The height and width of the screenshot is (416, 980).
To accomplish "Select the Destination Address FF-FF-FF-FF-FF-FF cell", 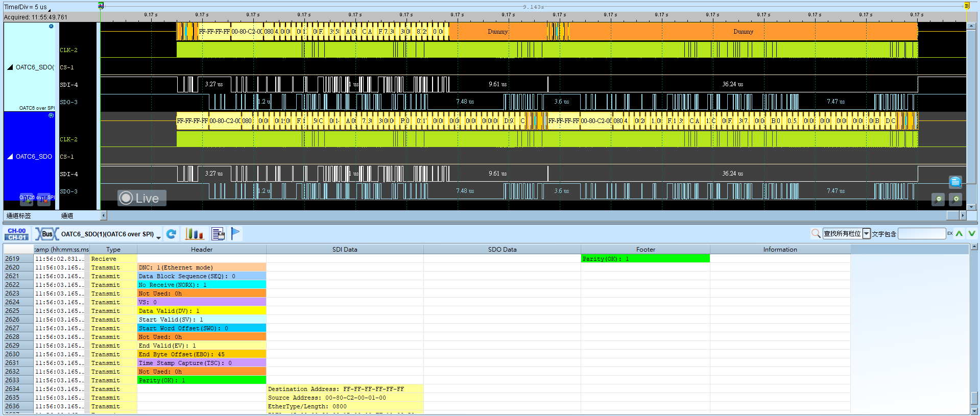I will [345, 389].
